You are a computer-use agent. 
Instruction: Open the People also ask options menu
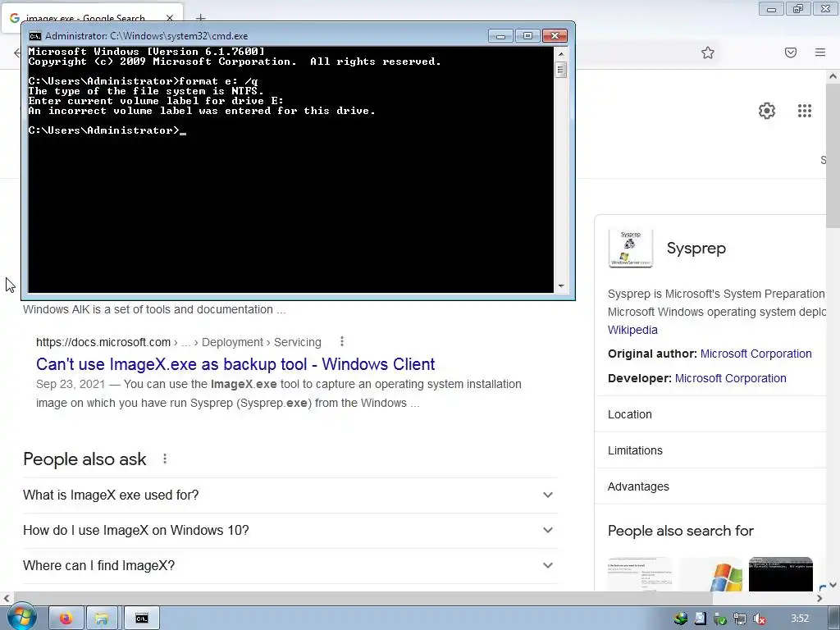pos(165,459)
